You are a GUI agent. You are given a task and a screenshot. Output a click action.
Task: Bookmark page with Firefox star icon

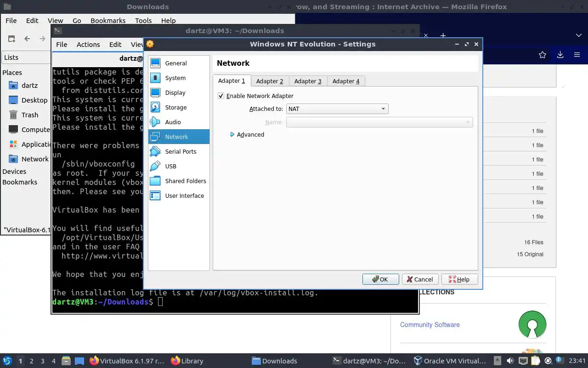tap(543, 55)
